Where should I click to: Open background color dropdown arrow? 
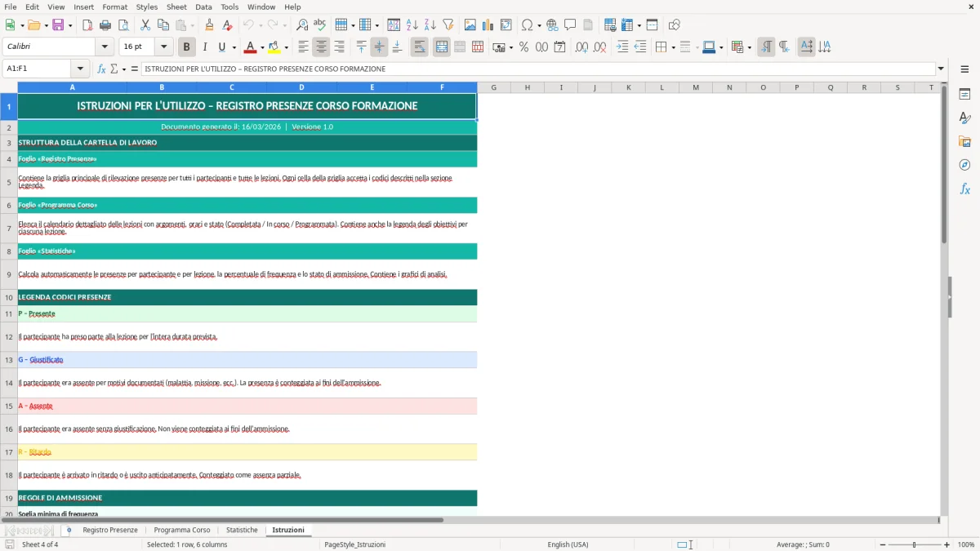(x=286, y=47)
